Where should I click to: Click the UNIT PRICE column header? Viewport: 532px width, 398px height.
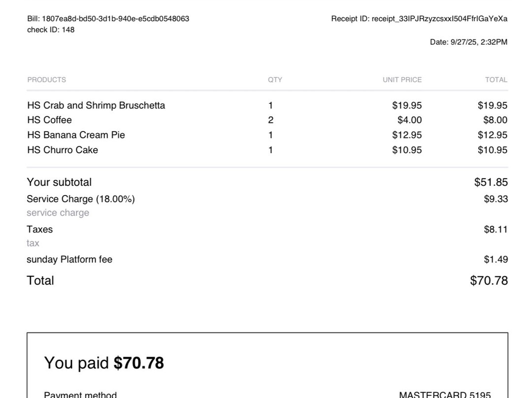(x=402, y=80)
